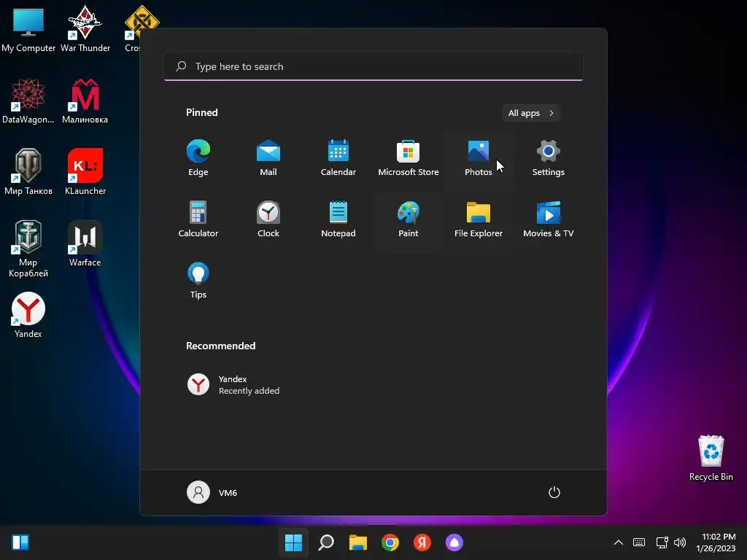Image resolution: width=747 pixels, height=560 pixels.
Task: Click the touch keyboard tray icon
Action: (639, 542)
